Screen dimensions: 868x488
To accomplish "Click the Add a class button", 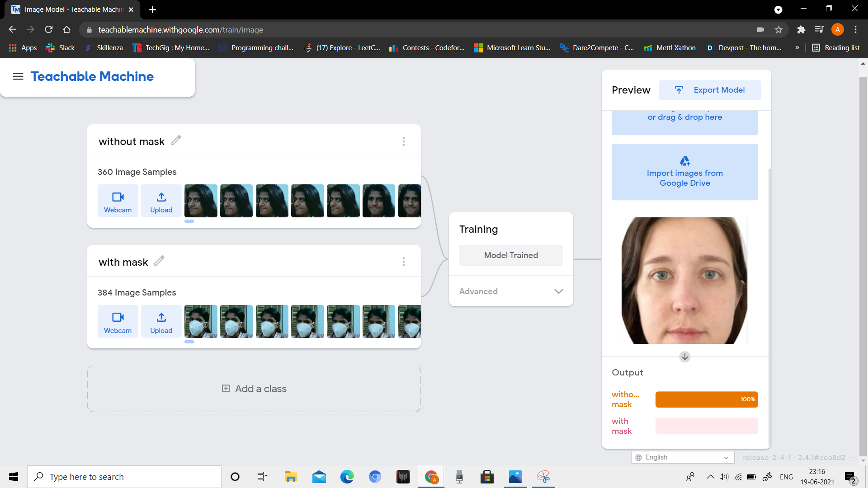I will tap(254, 389).
